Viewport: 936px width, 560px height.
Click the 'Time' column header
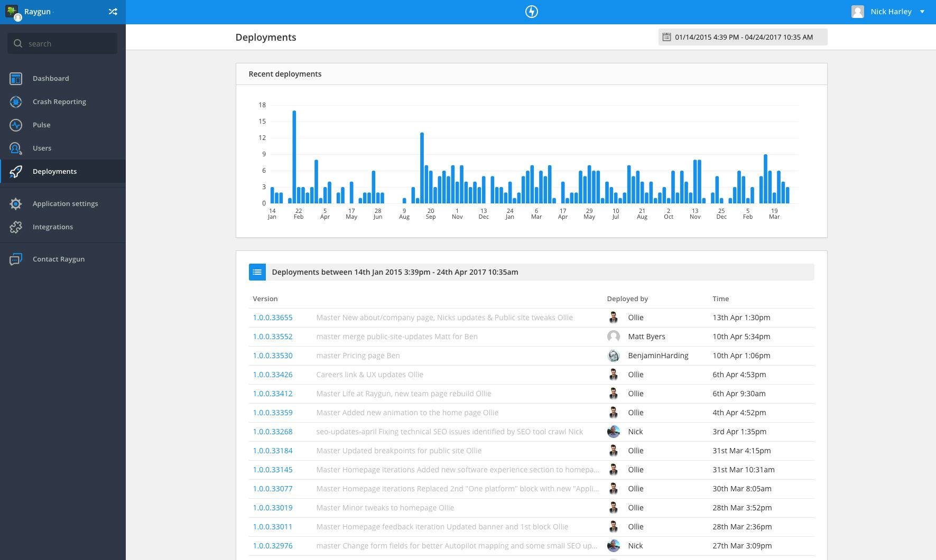[720, 298]
